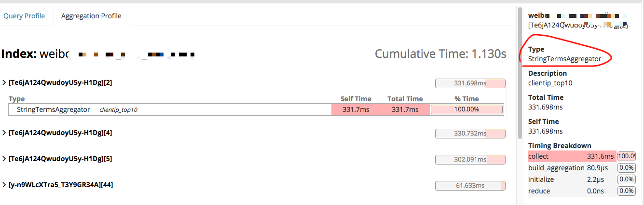
Task: Select the Aggregation Profile tab
Action: pos(91,16)
